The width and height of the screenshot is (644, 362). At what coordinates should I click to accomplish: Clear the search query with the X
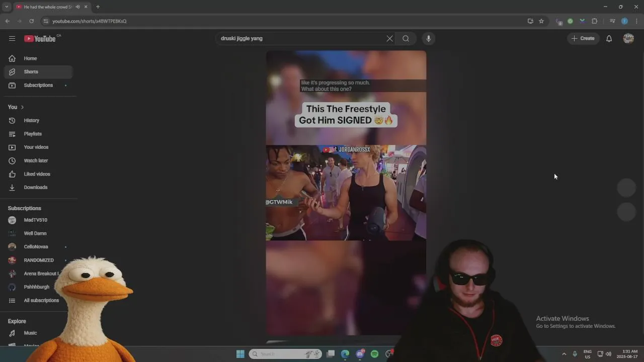click(389, 38)
